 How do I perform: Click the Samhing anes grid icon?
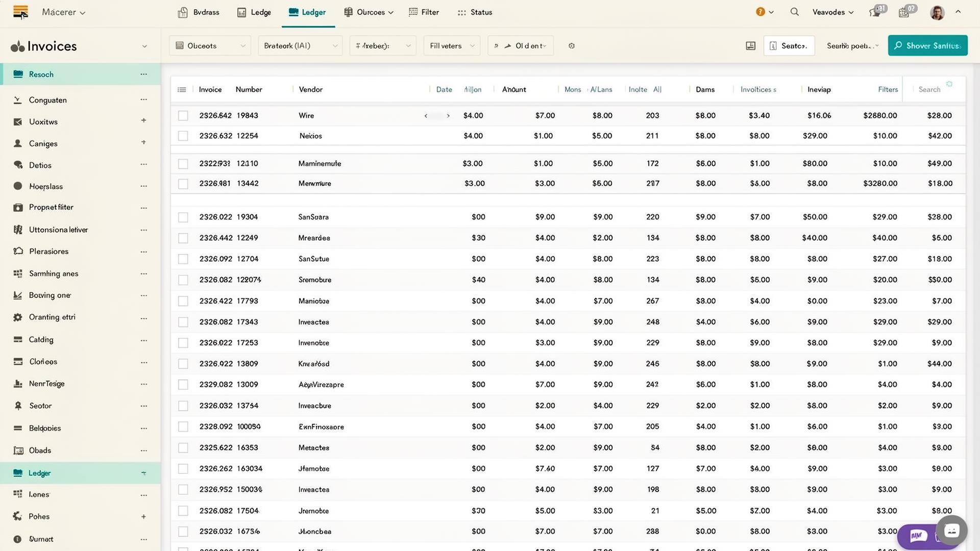[18, 273]
